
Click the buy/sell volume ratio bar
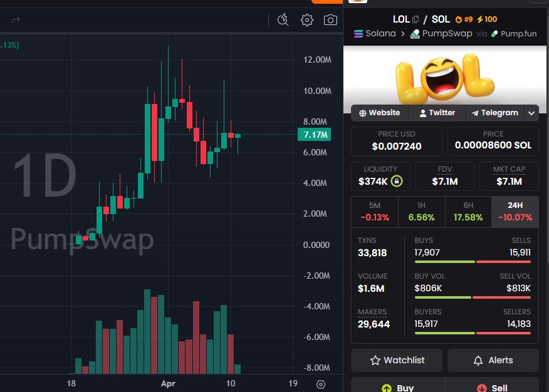point(473,297)
